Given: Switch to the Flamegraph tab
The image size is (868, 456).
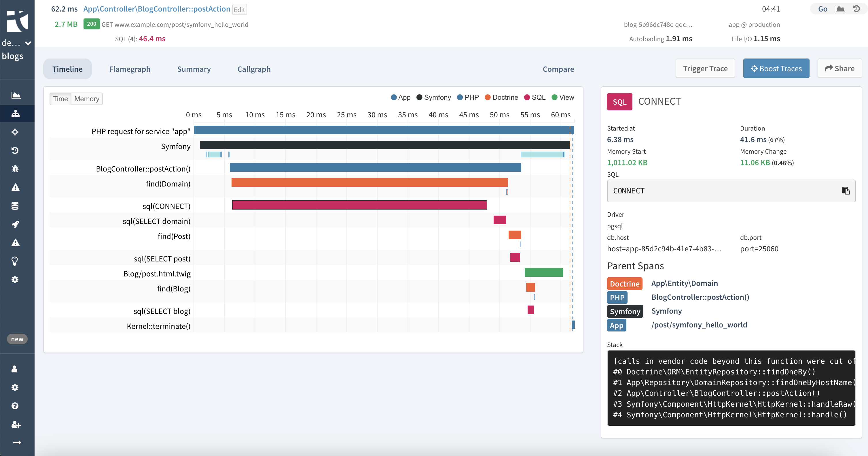Looking at the screenshot, I should click(130, 69).
